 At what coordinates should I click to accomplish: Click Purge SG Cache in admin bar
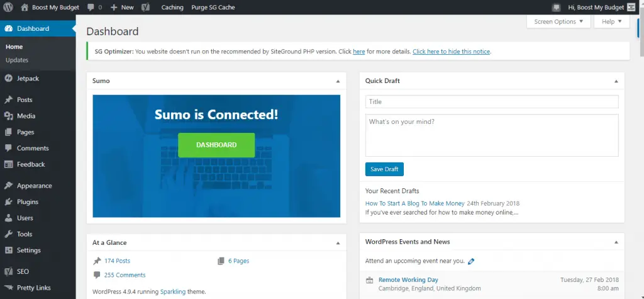[x=213, y=8]
